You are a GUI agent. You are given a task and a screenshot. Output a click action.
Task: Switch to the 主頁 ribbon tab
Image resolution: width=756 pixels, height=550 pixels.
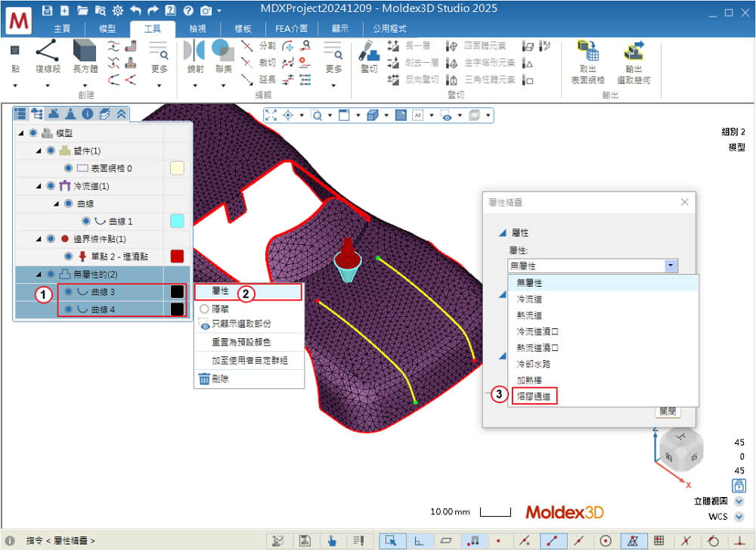click(x=62, y=29)
